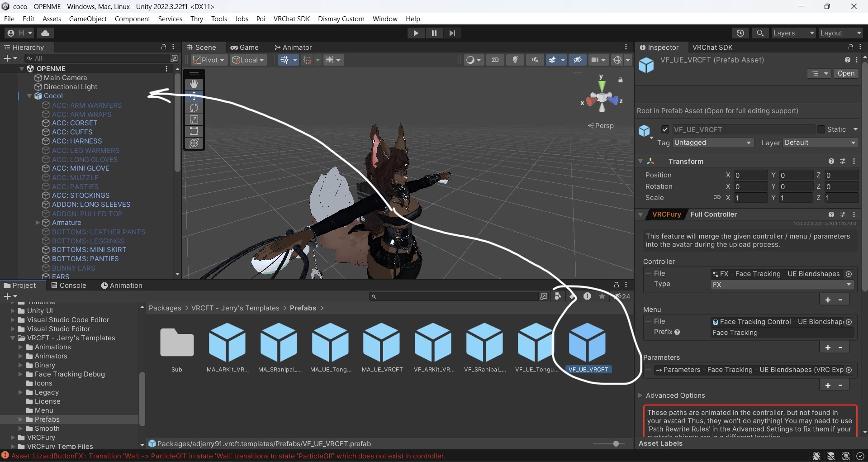Image resolution: width=868 pixels, height=462 pixels.
Task: Enable the Static checkbox
Action: click(821, 129)
